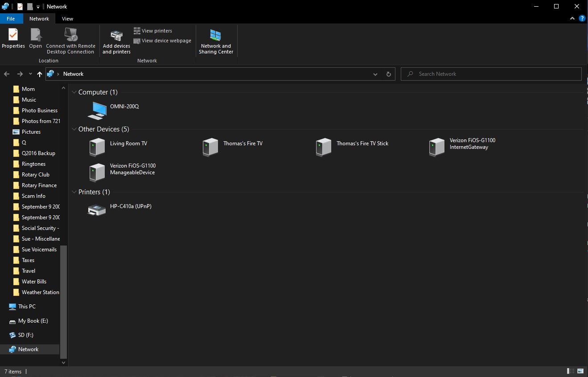Image resolution: width=588 pixels, height=377 pixels.
Task: Select the Verizon FiOS-G1100 InternetGateway icon
Action: click(436, 147)
